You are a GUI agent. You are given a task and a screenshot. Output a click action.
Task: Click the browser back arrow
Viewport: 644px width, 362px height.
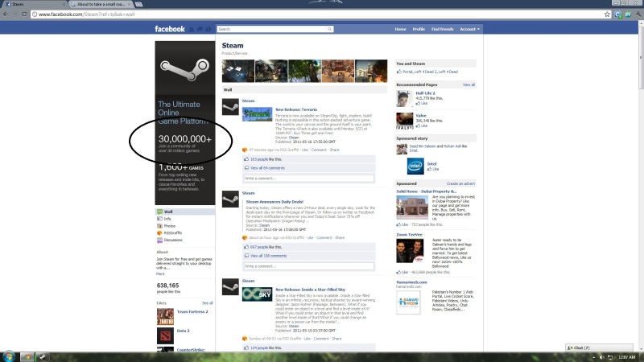pyautogui.click(x=6, y=14)
